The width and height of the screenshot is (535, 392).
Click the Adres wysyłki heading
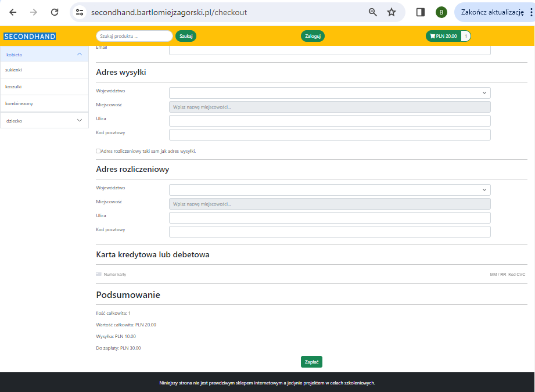pos(121,73)
